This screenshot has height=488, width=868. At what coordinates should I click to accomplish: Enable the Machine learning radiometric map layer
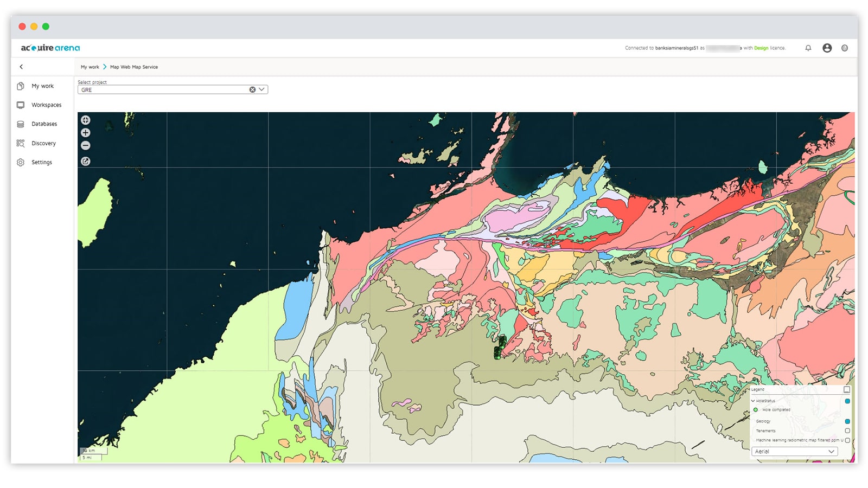click(x=847, y=440)
